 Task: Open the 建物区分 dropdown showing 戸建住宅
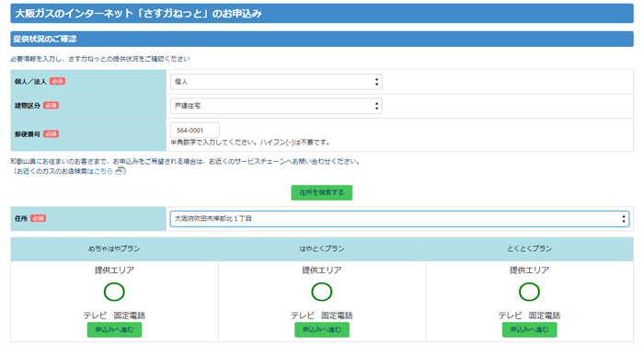click(x=276, y=106)
